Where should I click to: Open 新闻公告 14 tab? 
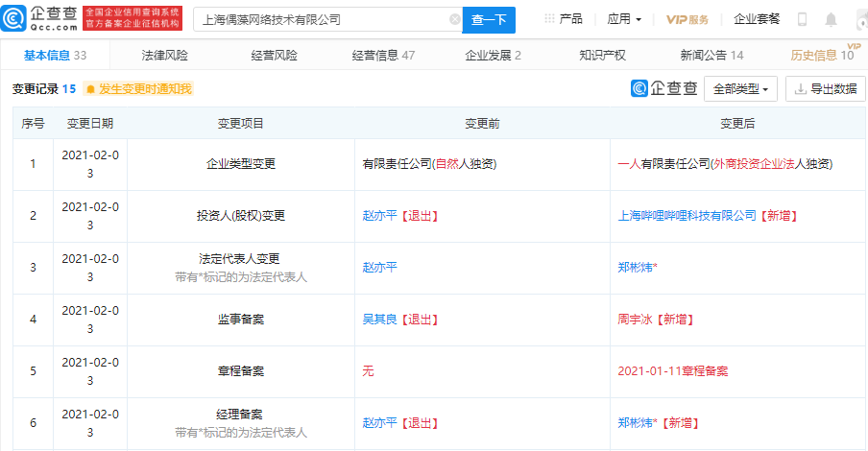[x=711, y=56]
